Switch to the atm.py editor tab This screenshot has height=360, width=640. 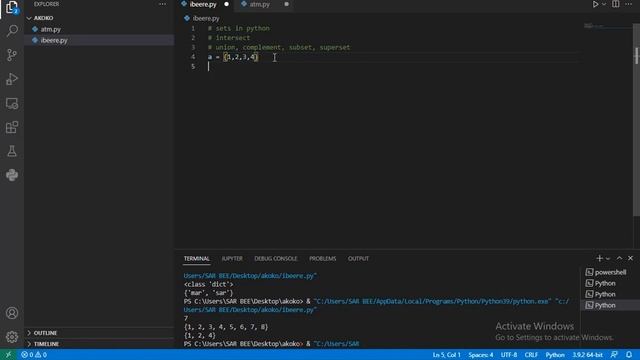[260, 4]
